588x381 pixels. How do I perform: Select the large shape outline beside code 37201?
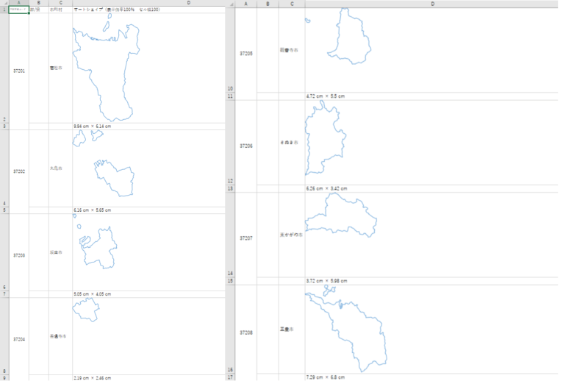pos(106,68)
